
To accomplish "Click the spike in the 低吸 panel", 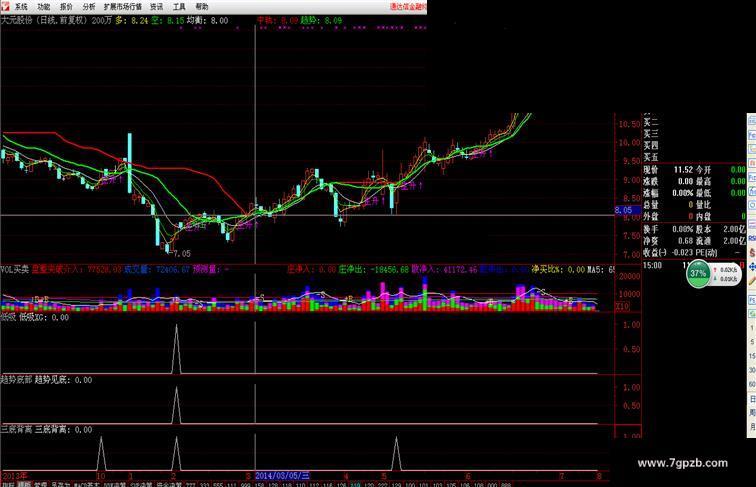I will [176, 349].
